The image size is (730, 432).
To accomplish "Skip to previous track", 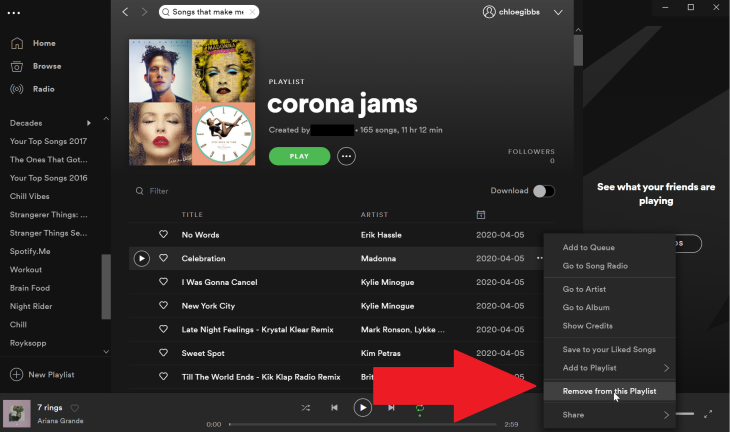I will point(334,408).
